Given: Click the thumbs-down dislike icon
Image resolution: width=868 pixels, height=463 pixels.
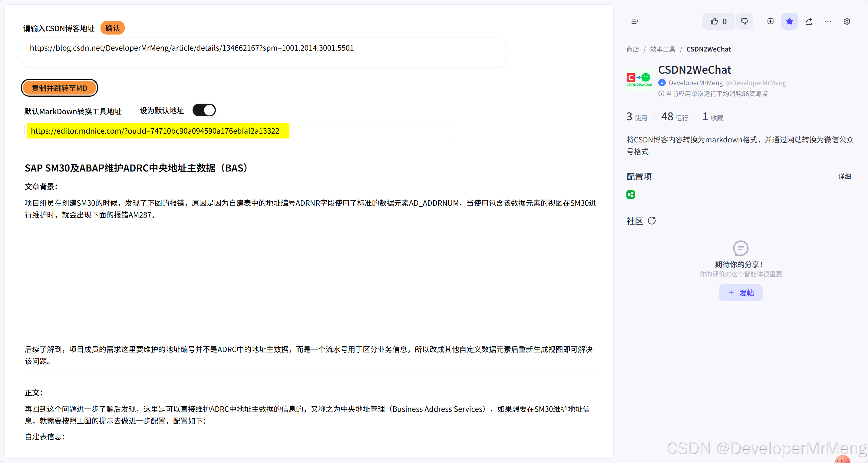Looking at the screenshot, I should [x=744, y=21].
